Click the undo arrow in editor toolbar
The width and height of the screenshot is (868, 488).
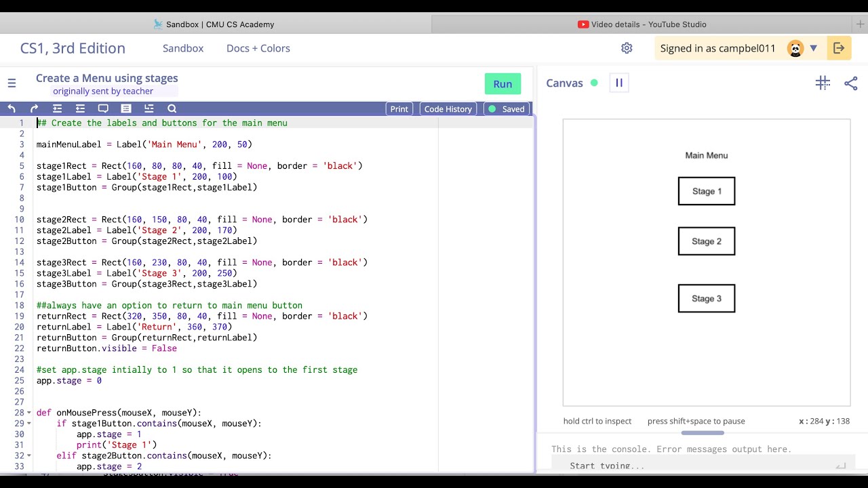pyautogui.click(x=12, y=108)
